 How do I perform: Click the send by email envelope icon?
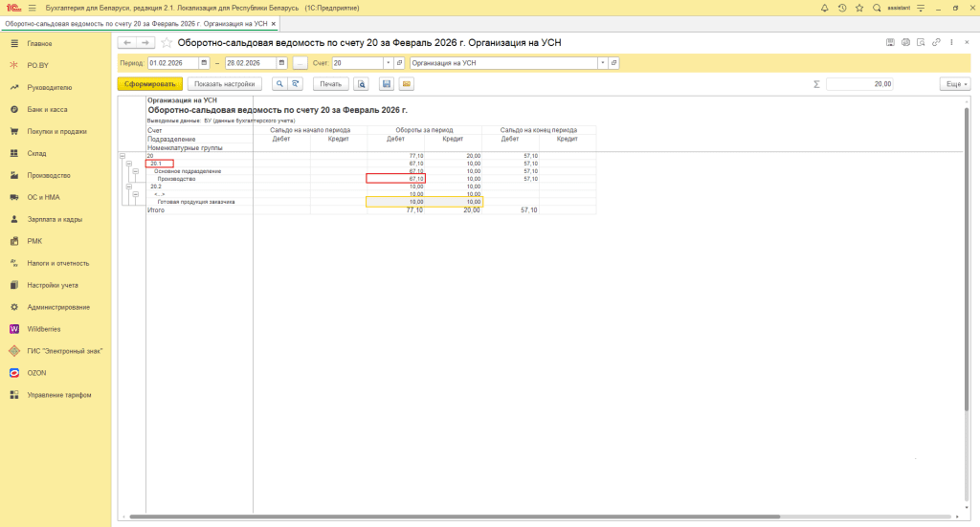pos(406,84)
